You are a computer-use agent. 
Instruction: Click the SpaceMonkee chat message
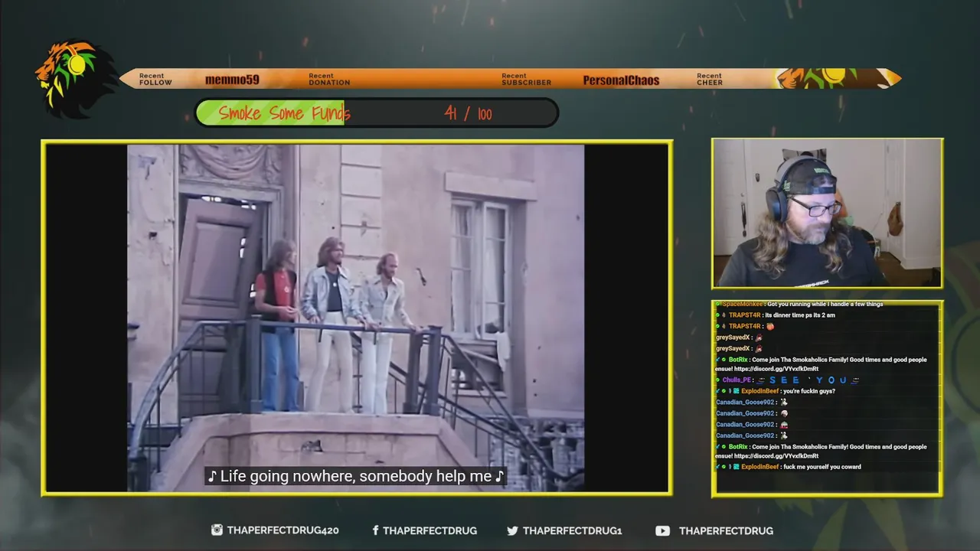pyautogui.click(x=801, y=304)
